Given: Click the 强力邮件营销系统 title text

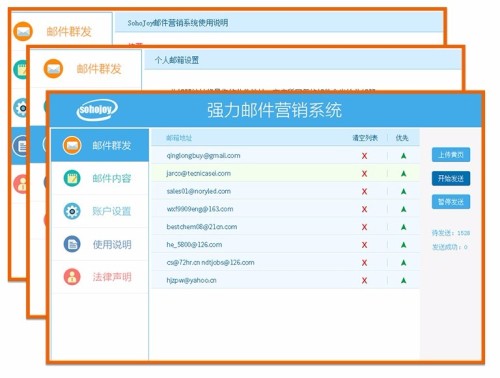Looking at the screenshot, I should pos(274,110).
